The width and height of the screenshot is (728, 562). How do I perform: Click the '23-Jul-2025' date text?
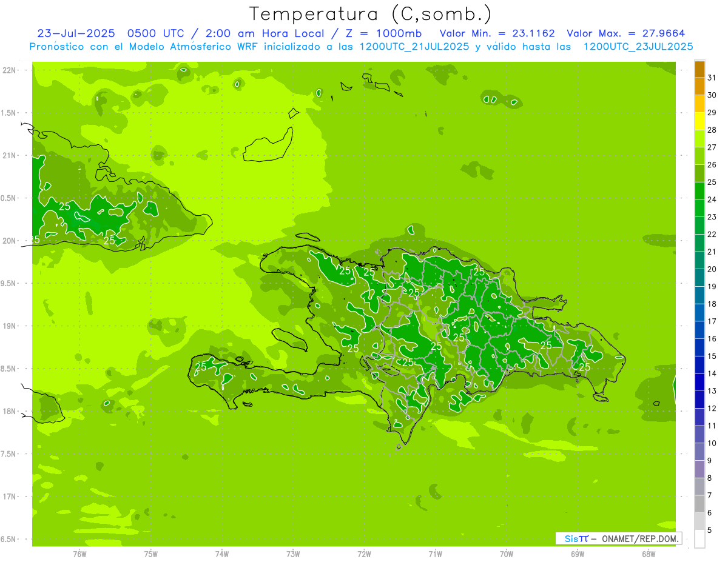point(76,33)
